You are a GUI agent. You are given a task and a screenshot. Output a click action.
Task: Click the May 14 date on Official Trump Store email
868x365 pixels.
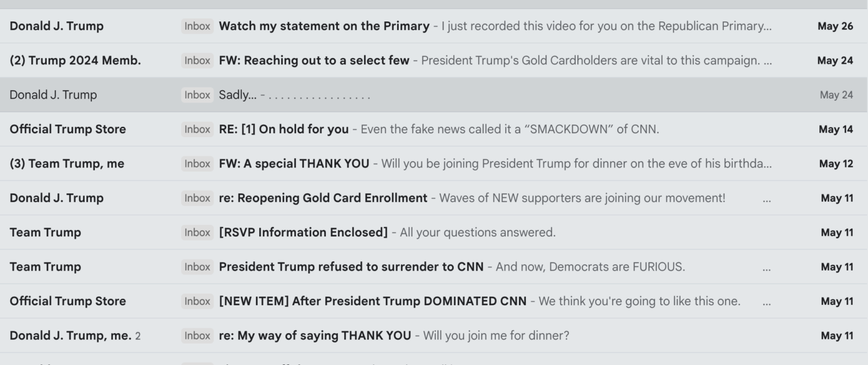pyautogui.click(x=836, y=129)
